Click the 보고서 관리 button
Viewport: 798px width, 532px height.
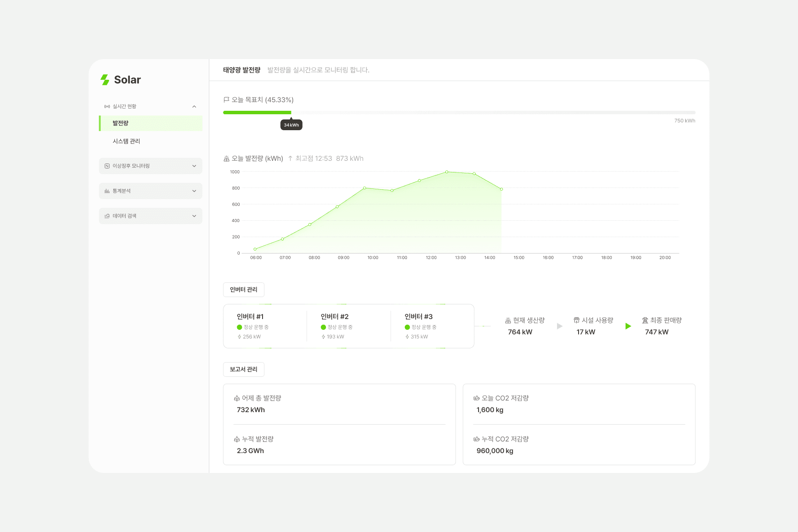point(244,369)
